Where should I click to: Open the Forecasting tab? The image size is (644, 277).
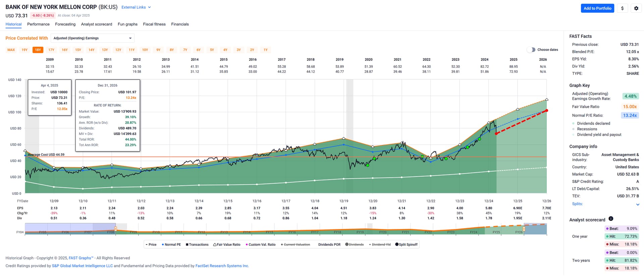click(x=65, y=24)
